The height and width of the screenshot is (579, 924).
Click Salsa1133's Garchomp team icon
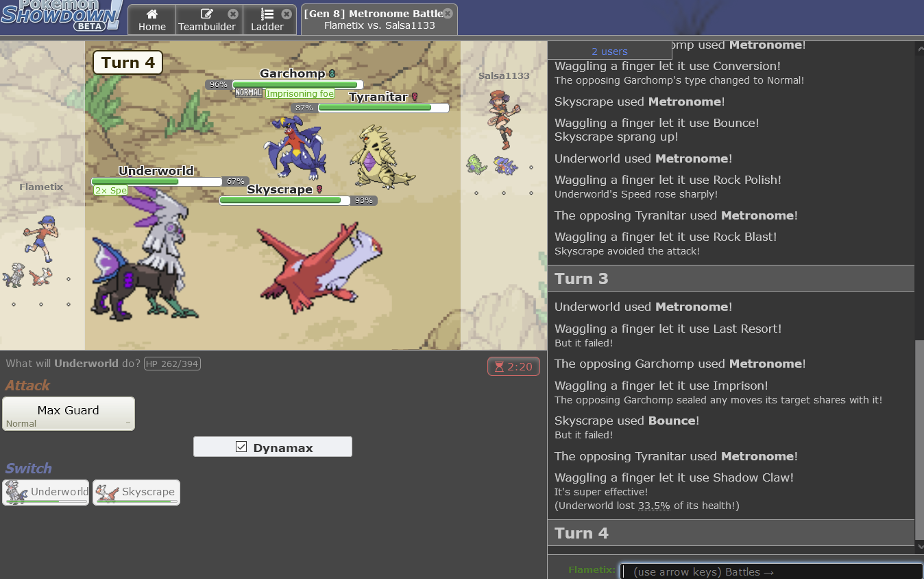pos(504,165)
